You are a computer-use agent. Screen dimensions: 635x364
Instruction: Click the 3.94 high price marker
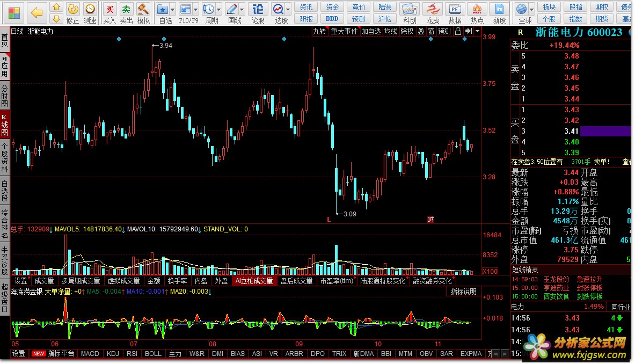[166, 45]
